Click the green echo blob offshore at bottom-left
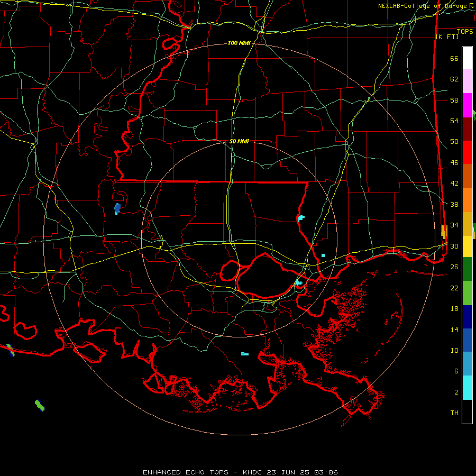Viewport: 476px width, 476px height. click(x=40, y=406)
